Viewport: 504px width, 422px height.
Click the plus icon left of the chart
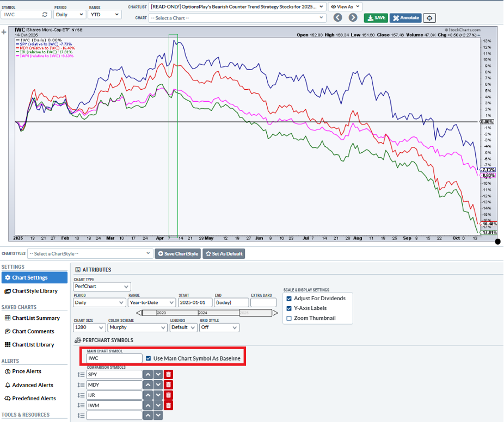[x=4, y=32]
